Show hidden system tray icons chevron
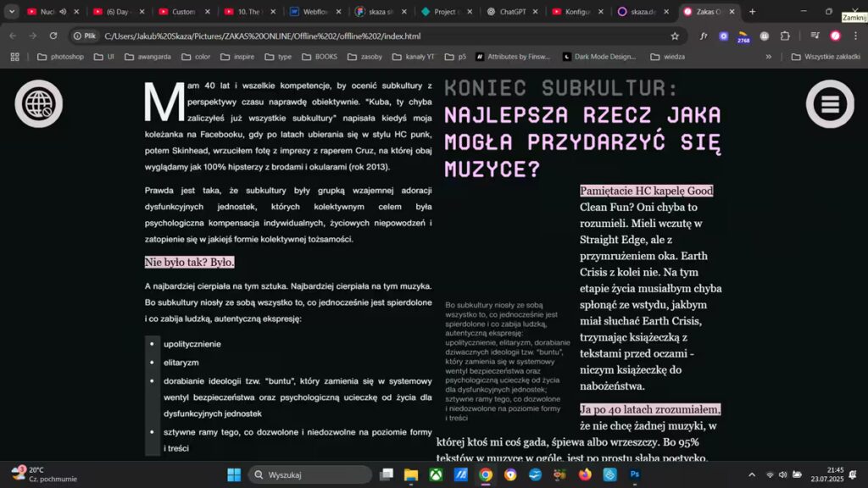This screenshot has width=868, height=488. click(x=752, y=475)
